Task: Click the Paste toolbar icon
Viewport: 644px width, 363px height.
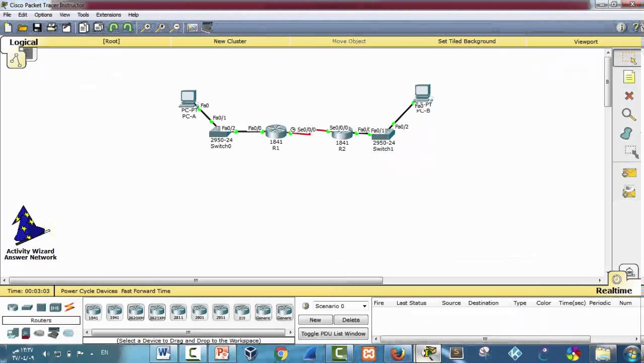Action: pos(98,28)
